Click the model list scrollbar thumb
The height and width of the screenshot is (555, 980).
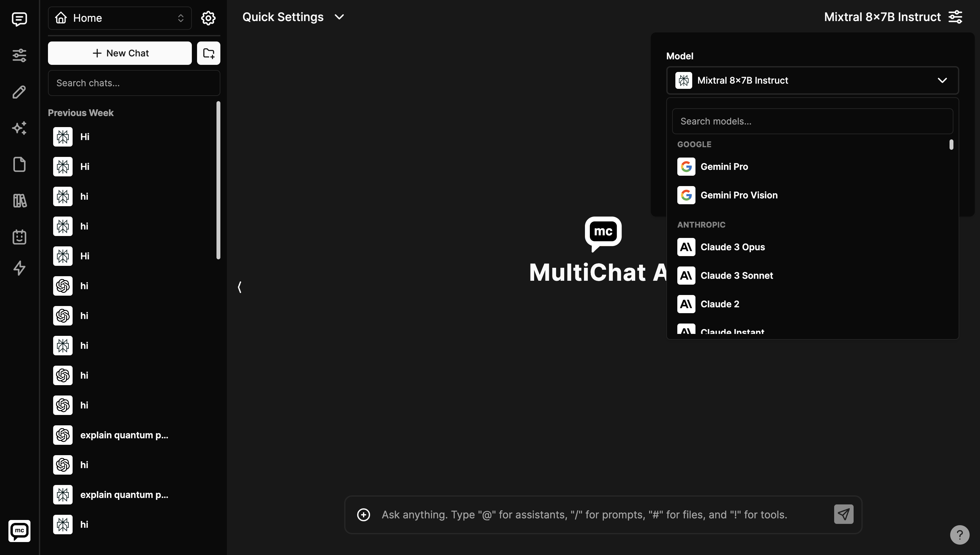tap(951, 145)
